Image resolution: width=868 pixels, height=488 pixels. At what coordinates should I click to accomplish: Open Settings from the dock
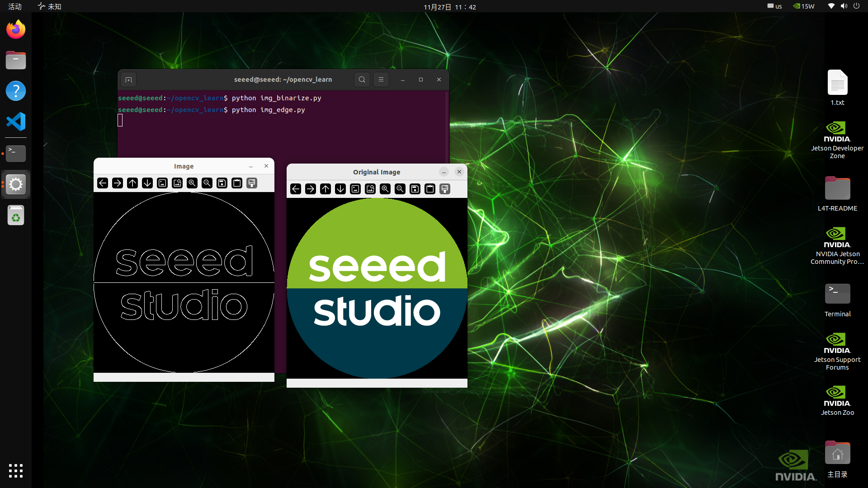16,184
